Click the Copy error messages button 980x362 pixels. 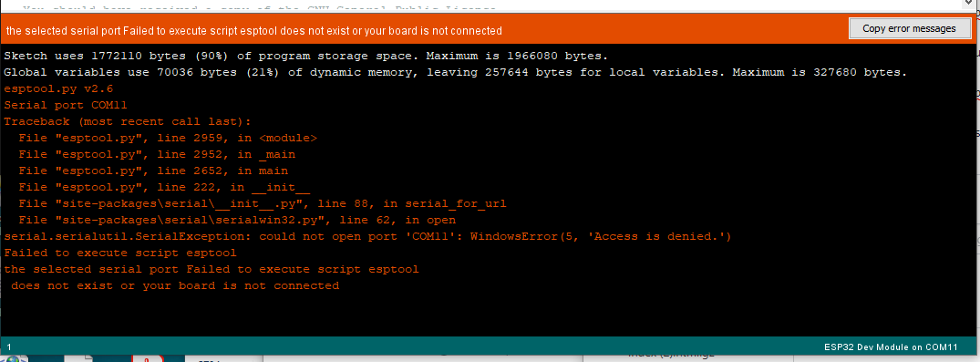click(909, 28)
